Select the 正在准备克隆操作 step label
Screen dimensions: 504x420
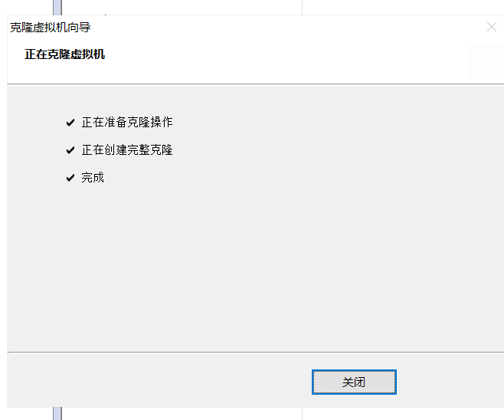pos(127,122)
